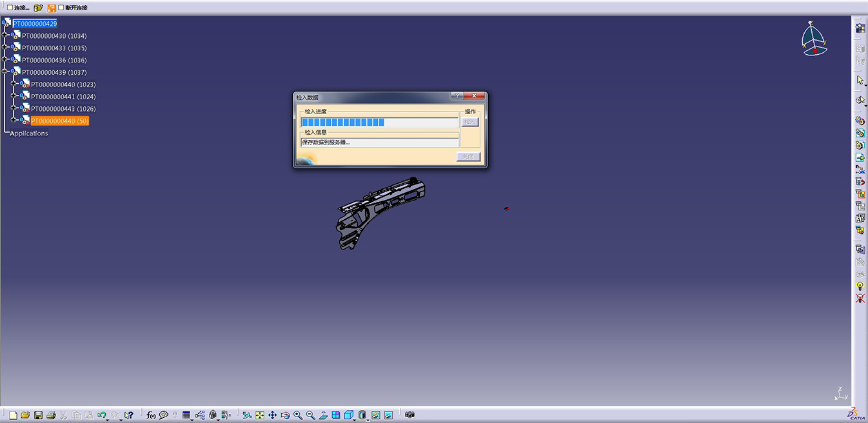This screenshot has width=868, height=423.
Task: Expand the PT0000000436 (1036) node
Action: pyautogui.click(x=5, y=59)
